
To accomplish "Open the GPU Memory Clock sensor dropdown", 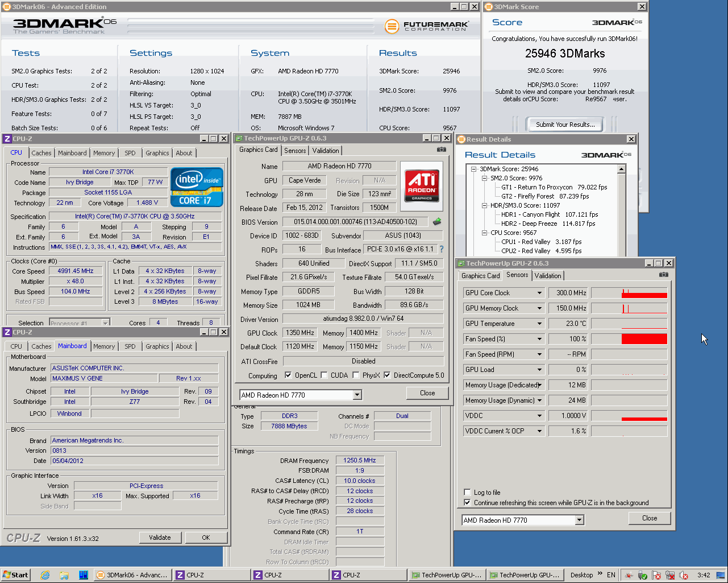I will pyautogui.click(x=539, y=308).
